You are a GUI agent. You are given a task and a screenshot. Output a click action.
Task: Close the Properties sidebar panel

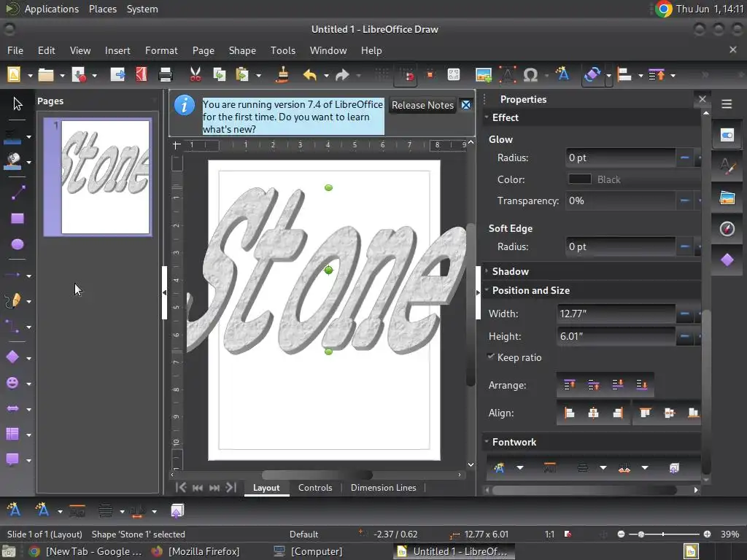[703, 99]
